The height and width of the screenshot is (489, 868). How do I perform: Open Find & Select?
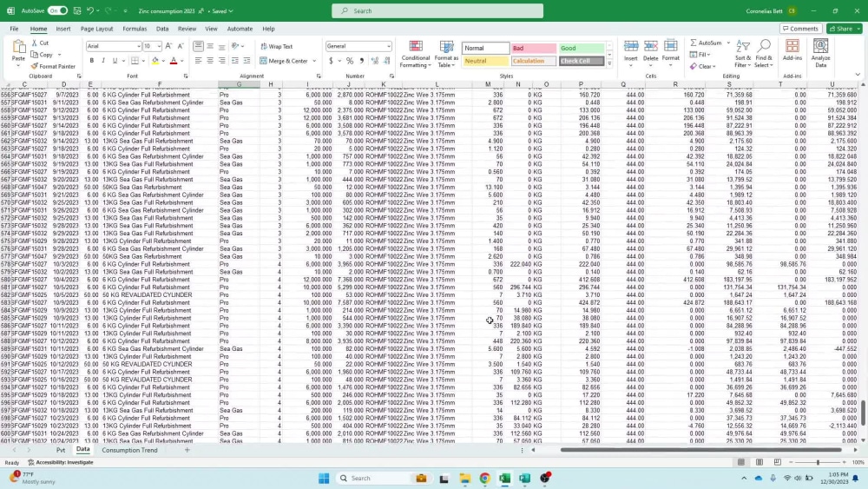tap(763, 54)
